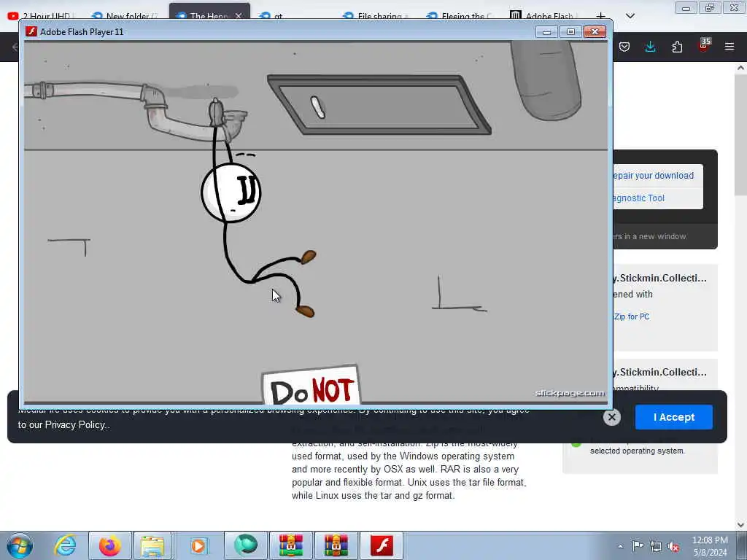747x560 pixels.
Task: Restore down the Firefox browser window
Action: click(x=710, y=7)
